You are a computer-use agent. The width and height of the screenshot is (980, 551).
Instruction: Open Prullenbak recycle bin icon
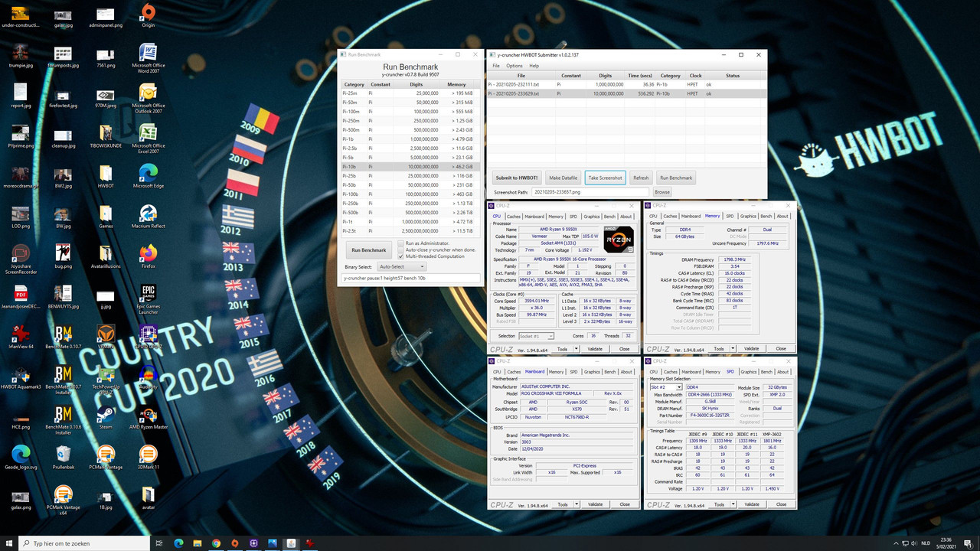pos(64,456)
